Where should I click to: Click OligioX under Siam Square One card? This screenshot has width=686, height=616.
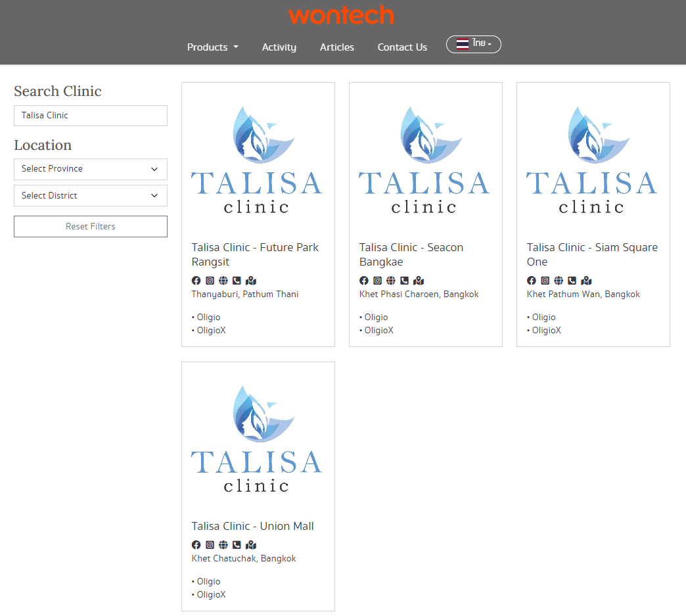[547, 331]
